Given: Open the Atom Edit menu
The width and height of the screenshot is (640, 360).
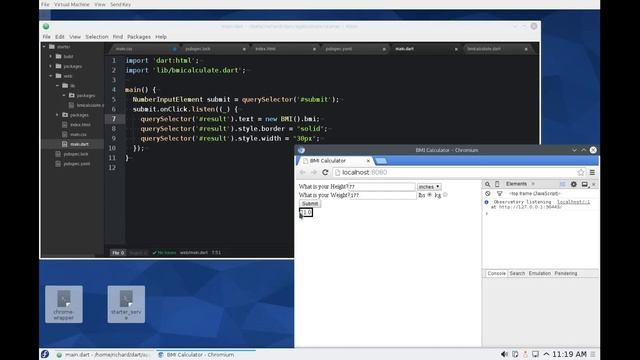Looking at the screenshot, I should pyautogui.click(x=60, y=37).
